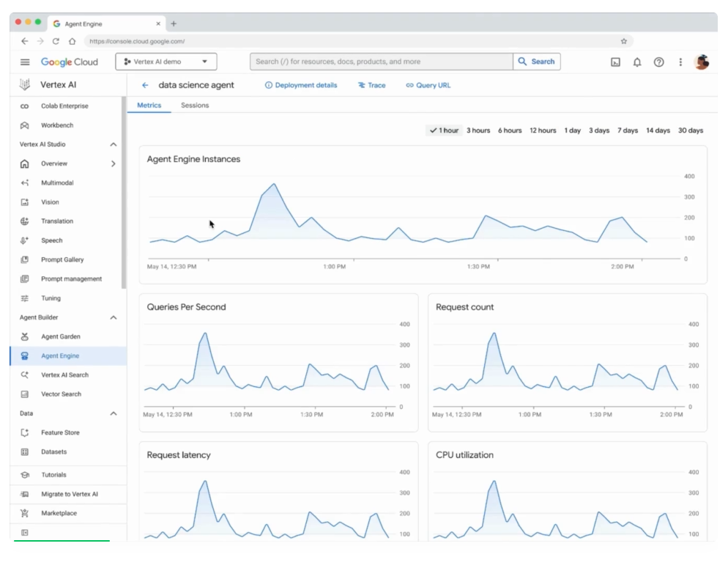Screen dimensions: 728x568
Task: Open Workbench in the sidebar
Action: coord(57,125)
